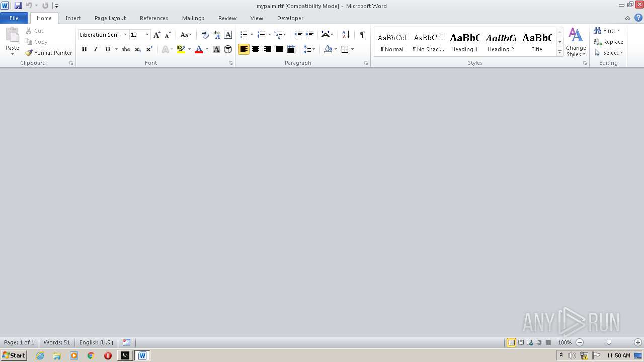Sort text alphabetically
The width and height of the screenshot is (644, 362).
346,35
